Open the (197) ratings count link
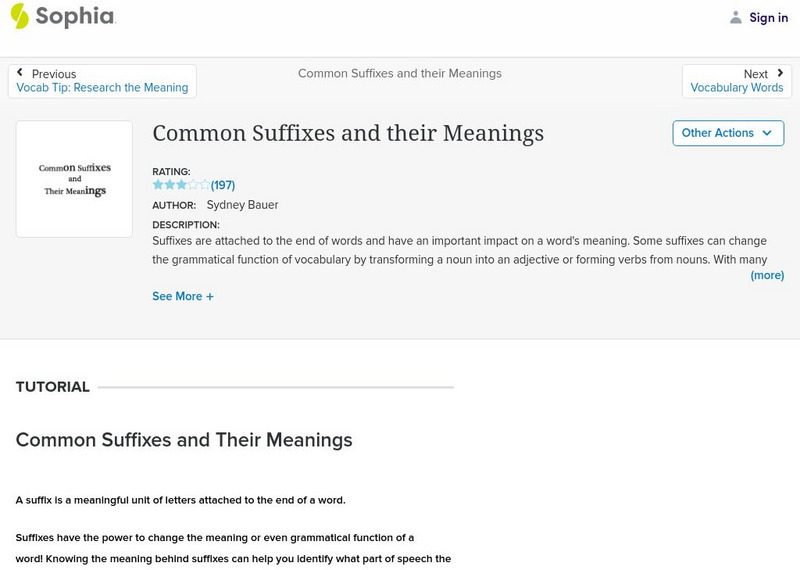800x570 pixels. coord(223,185)
